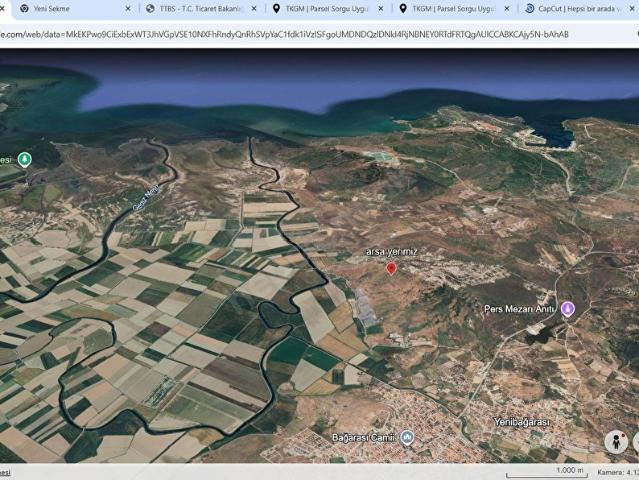Click the browser address bar URL
Viewport: 639px width, 480px height.
(x=300, y=34)
